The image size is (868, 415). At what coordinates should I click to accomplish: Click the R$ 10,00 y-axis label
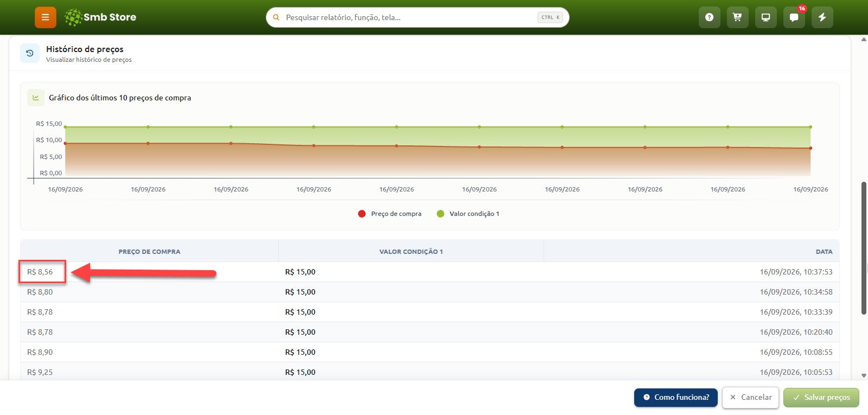click(49, 140)
